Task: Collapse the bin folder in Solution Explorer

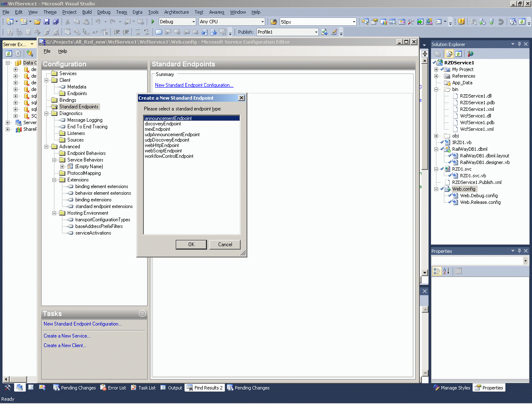Action: pos(436,89)
